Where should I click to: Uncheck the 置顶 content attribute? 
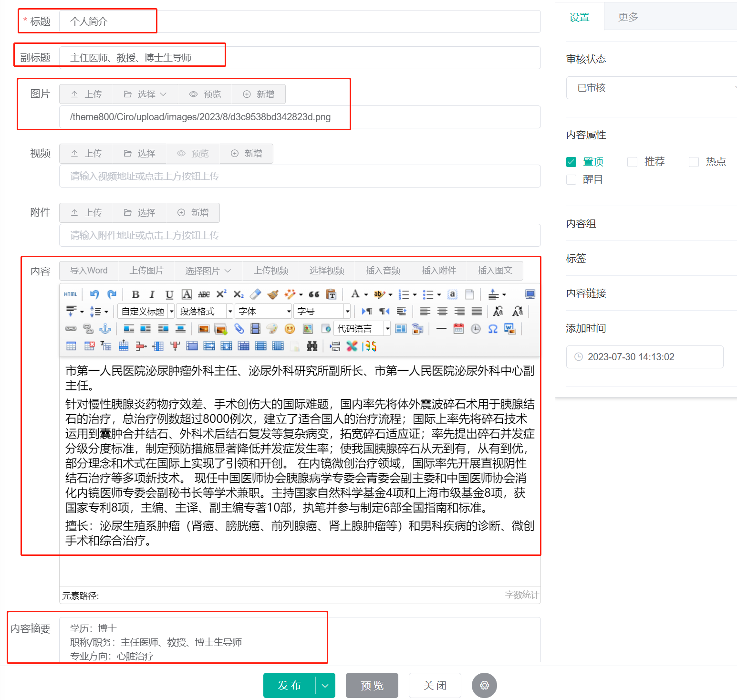[571, 162]
